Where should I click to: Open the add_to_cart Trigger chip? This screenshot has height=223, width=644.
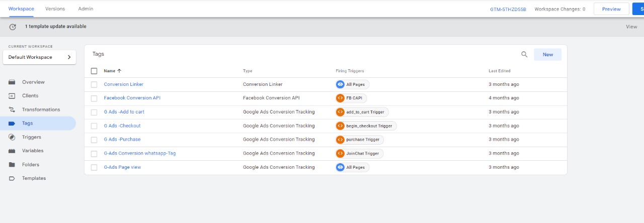pos(362,112)
